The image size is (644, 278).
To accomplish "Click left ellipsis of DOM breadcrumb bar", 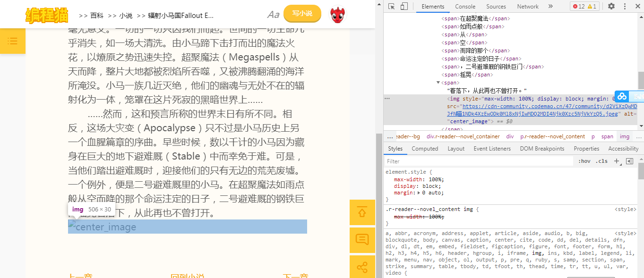I will click(x=390, y=136).
